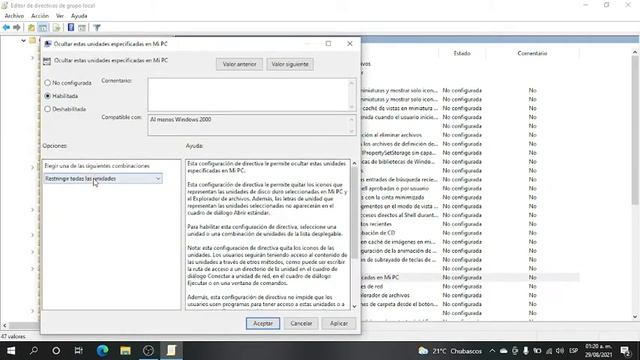The image size is (640, 360).
Task: Click the microphone tray icon
Action: tap(526, 351)
